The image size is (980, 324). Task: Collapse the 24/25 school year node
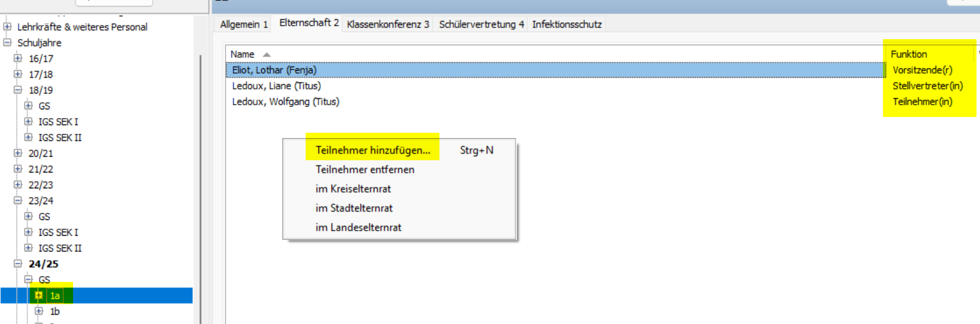18,264
